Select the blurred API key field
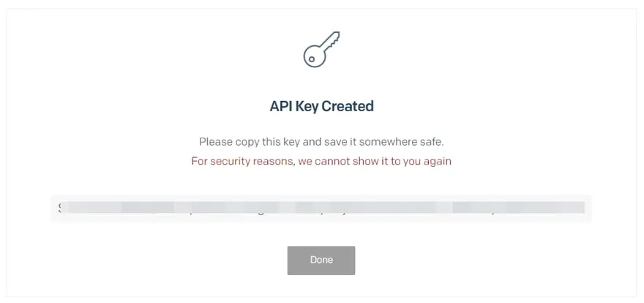 [x=321, y=208]
